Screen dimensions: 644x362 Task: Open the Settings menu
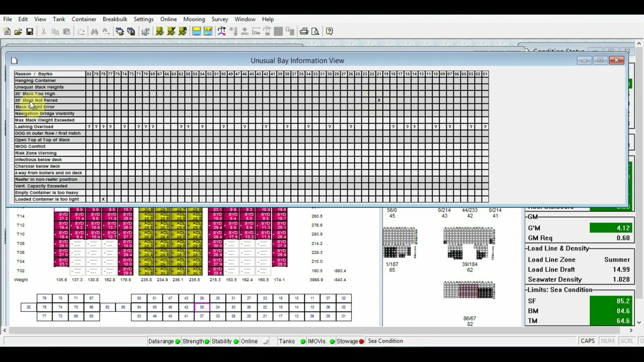coord(143,19)
